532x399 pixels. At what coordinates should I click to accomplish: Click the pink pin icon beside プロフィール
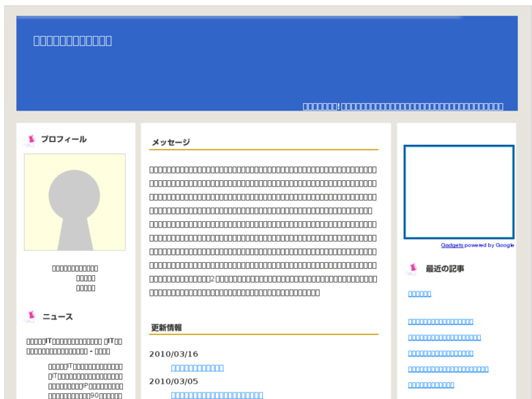pyautogui.click(x=30, y=140)
